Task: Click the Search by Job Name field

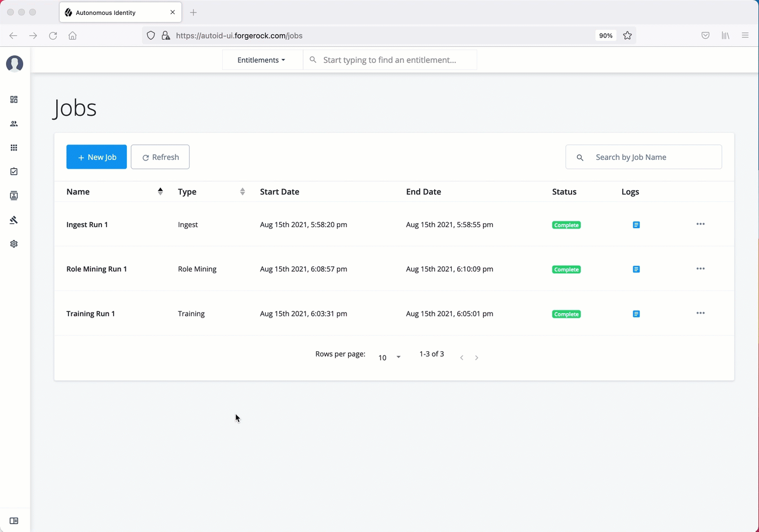Action: 651,157
